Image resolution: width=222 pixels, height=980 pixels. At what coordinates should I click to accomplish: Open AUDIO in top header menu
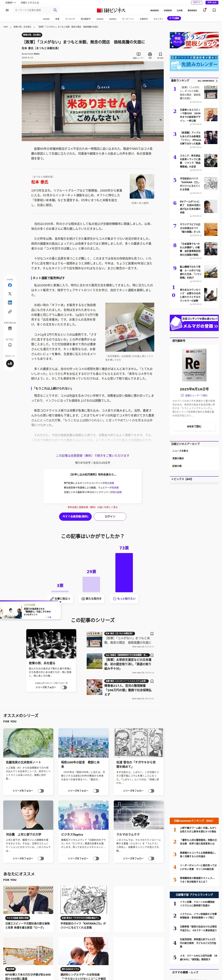(154, 10)
